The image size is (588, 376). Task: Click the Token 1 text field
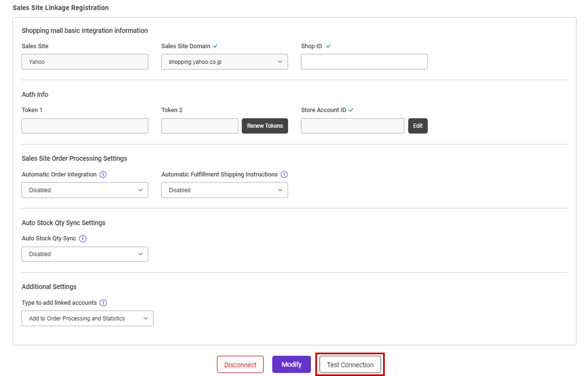[x=85, y=126]
